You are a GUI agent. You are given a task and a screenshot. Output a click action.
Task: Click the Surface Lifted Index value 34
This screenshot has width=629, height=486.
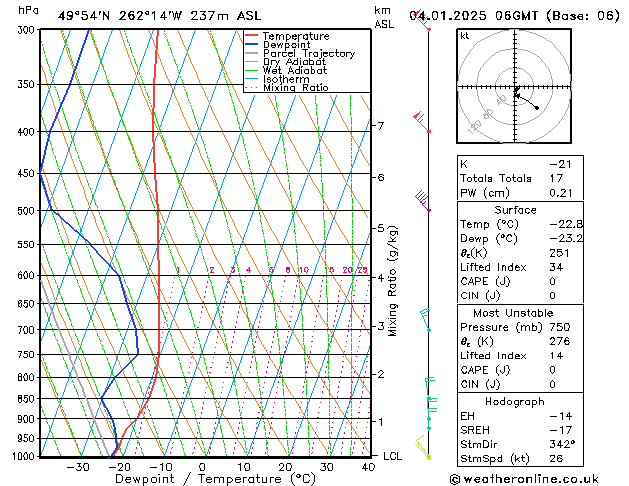556,267
